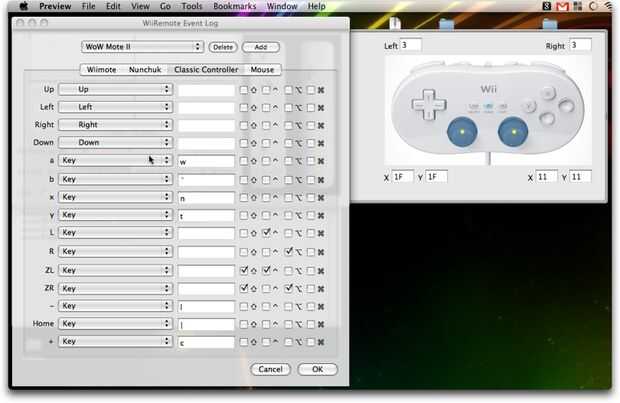This screenshot has height=403, width=620.
Task: Click the Cancel button
Action: tap(270, 369)
